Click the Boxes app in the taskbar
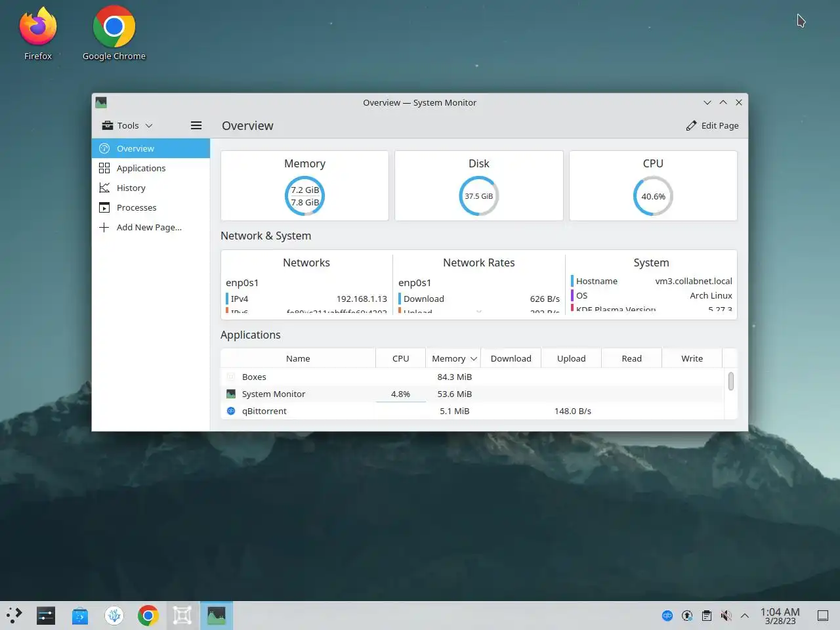Viewport: 840px width, 630px height. tap(182, 616)
